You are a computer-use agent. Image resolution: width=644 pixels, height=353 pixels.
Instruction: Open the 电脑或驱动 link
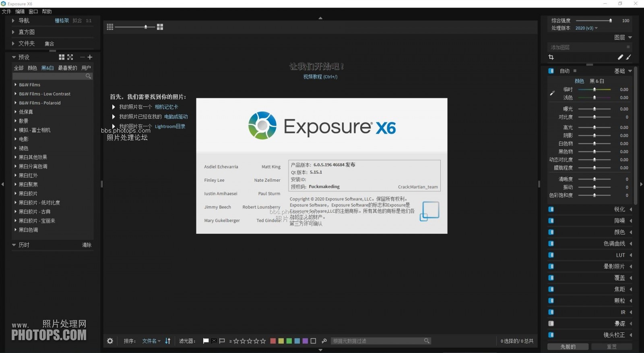tap(176, 116)
